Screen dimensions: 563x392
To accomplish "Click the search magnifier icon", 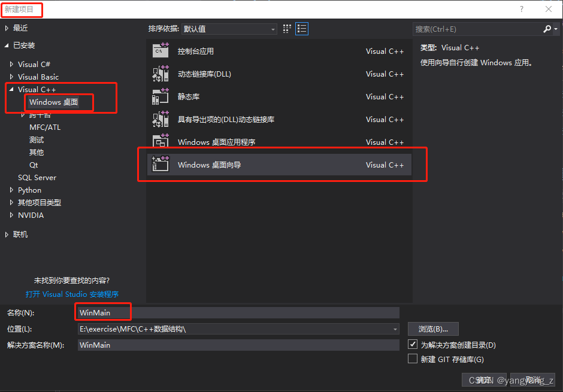I will click(x=547, y=29).
